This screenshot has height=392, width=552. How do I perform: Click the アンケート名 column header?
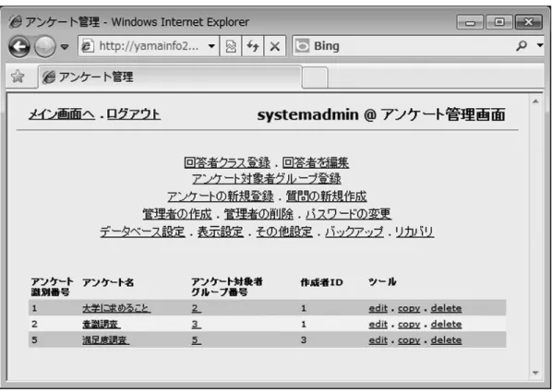[x=108, y=282]
